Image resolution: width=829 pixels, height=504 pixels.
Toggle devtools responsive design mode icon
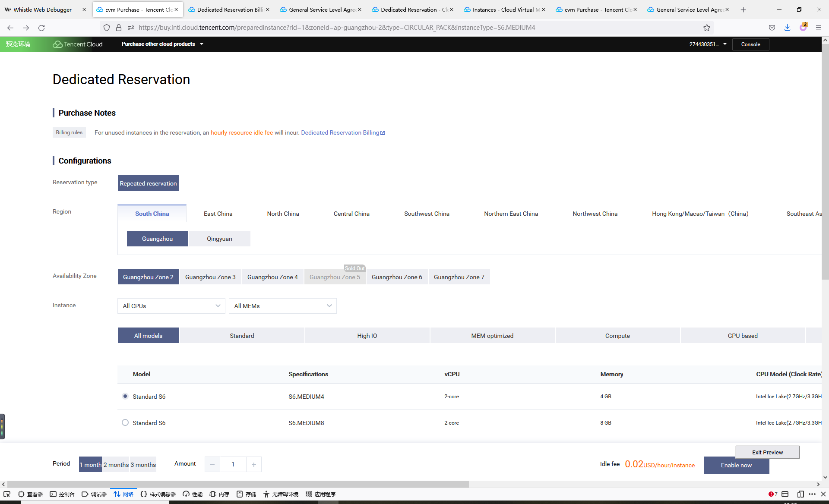(800, 494)
